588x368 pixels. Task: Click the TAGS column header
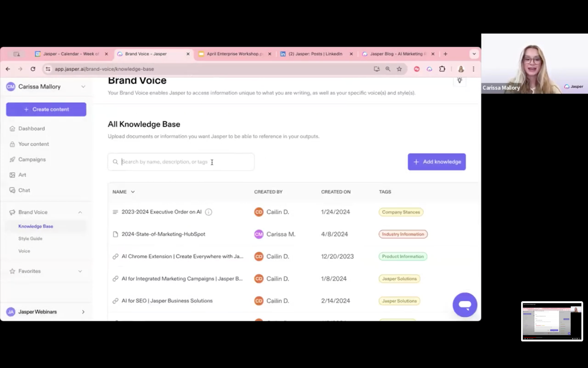pos(385,192)
